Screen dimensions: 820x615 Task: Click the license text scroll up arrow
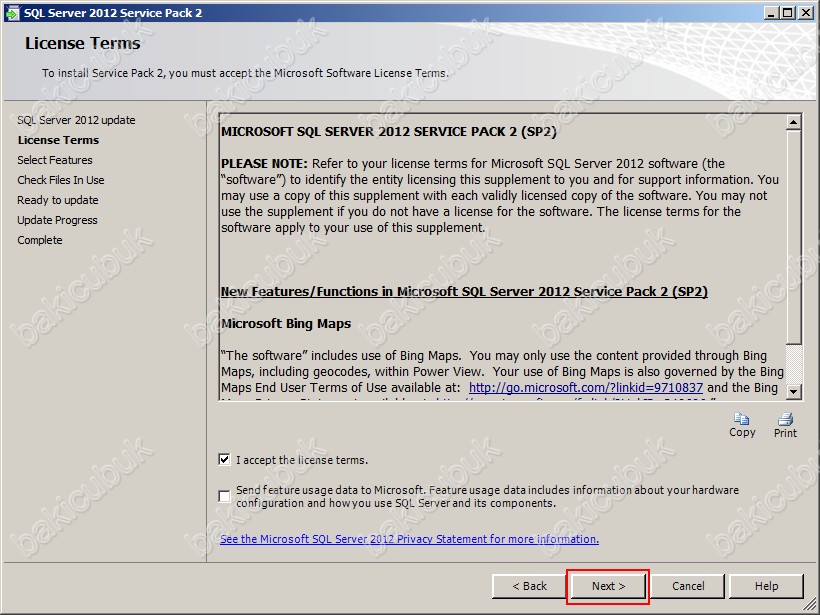click(793, 122)
